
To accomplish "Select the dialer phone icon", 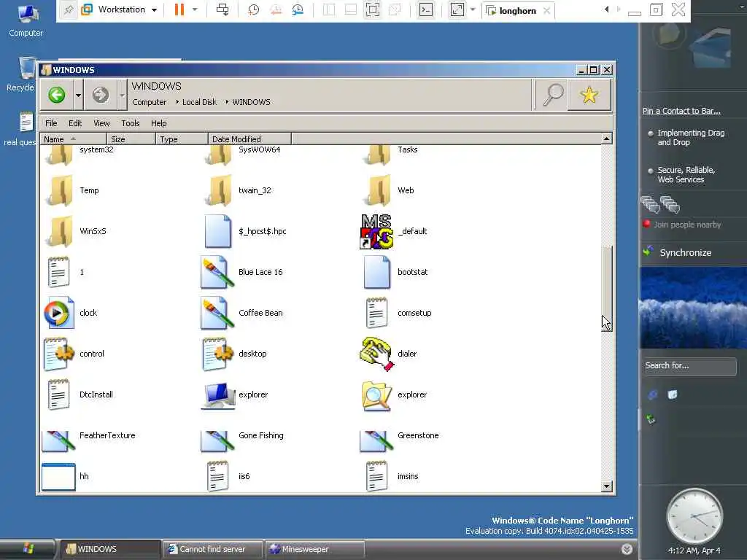I will coord(377,354).
